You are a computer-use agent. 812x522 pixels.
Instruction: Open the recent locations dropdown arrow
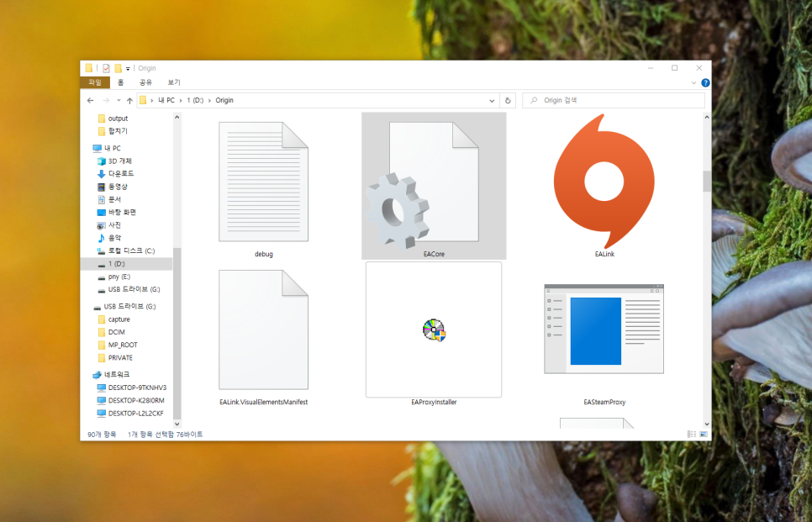pyautogui.click(x=119, y=101)
